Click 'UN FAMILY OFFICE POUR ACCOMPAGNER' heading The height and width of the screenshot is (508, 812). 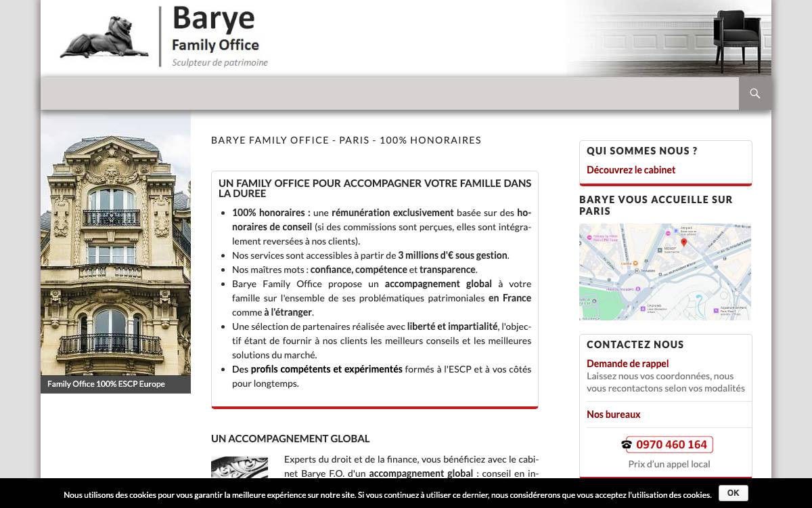tap(375, 188)
